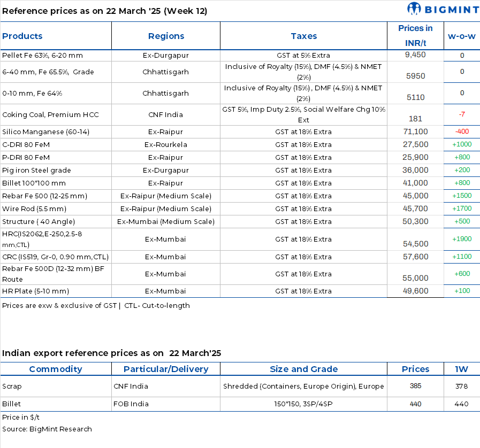Click the Silico Manganese price 71,100
480x448 pixels.
tap(415, 132)
